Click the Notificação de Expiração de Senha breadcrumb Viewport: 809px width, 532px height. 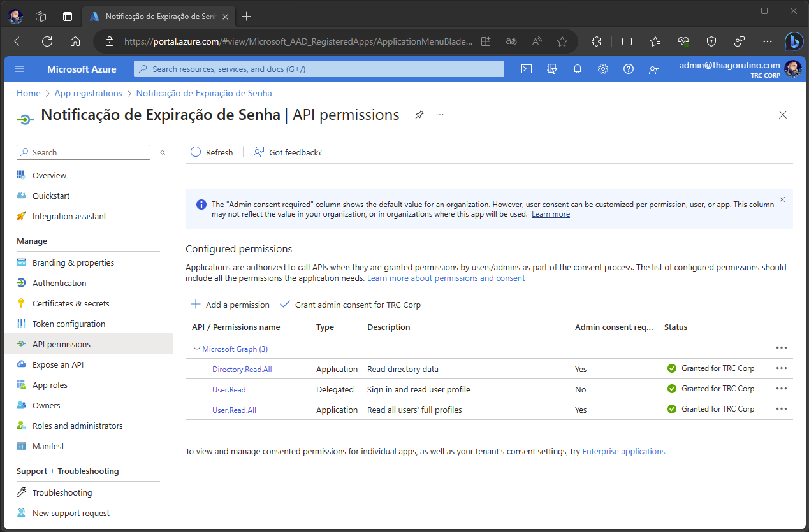204,93
